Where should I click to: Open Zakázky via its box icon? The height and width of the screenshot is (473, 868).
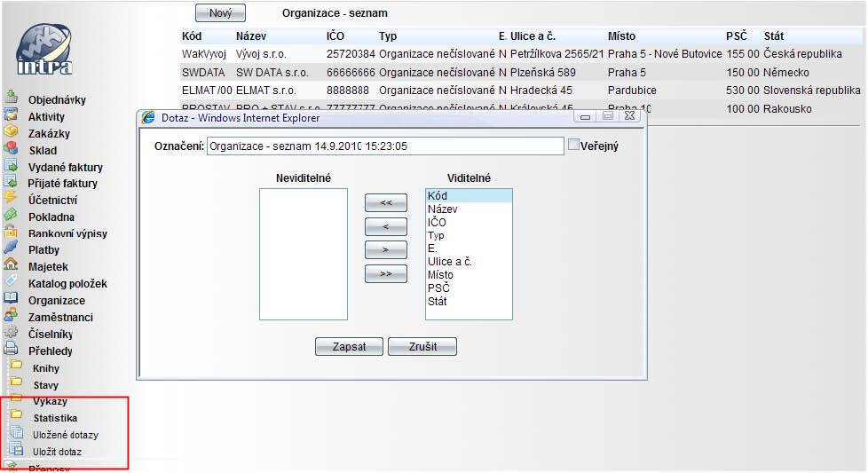tap(11, 132)
